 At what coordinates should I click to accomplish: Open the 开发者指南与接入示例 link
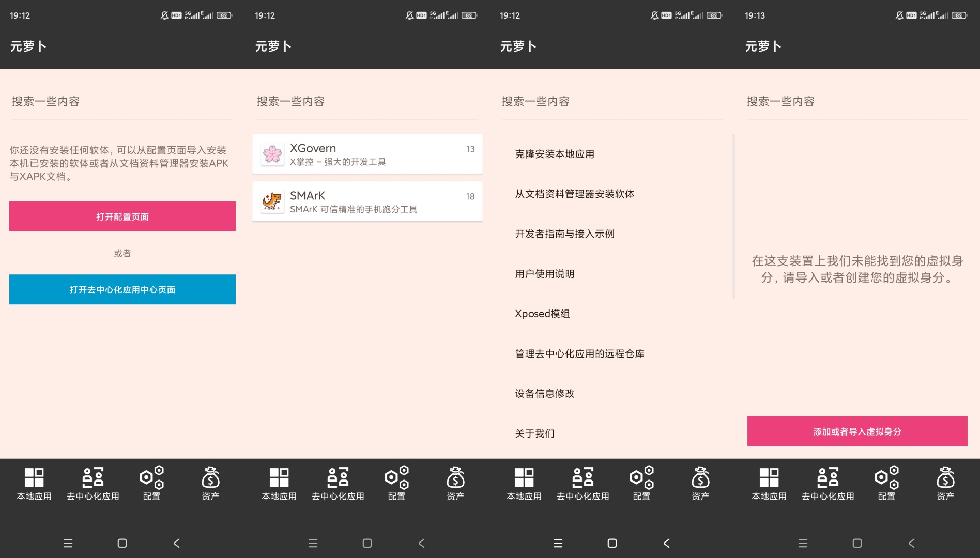click(x=564, y=234)
